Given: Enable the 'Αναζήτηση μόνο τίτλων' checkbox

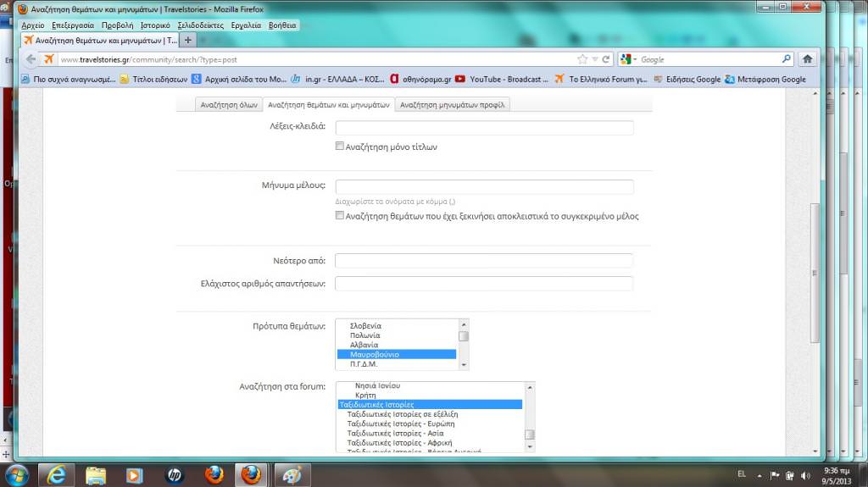Looking at the screenshot, I should pyautogui.click(x=340, y=147).
